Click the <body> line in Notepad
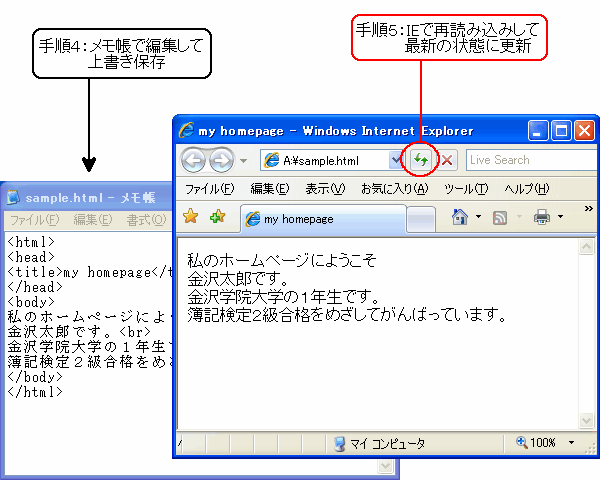This screenshot has width=600, height=480. [x=31, y=302]
